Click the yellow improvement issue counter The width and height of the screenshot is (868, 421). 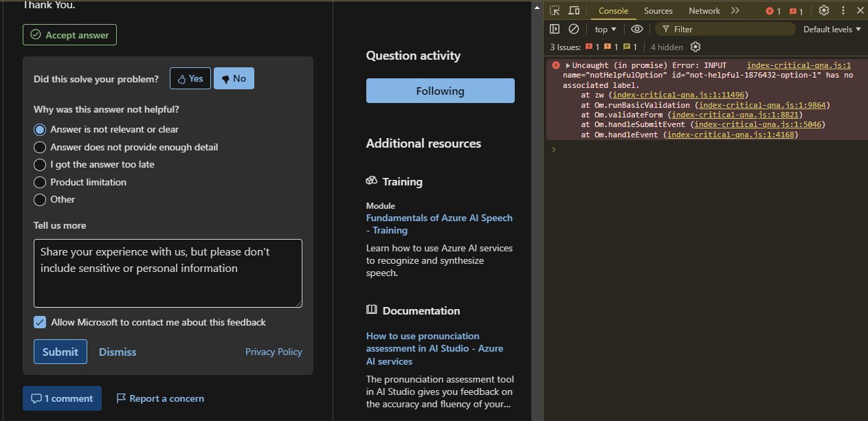630,47
